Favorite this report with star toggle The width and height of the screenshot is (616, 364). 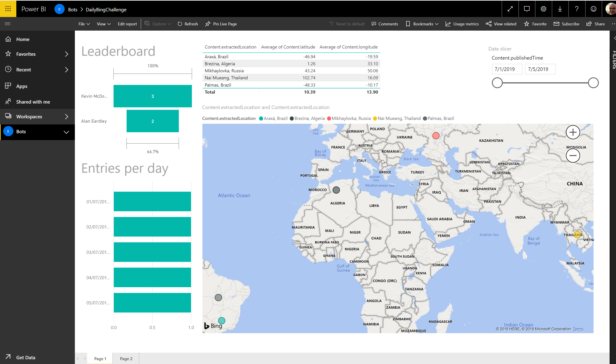(535, 24)
